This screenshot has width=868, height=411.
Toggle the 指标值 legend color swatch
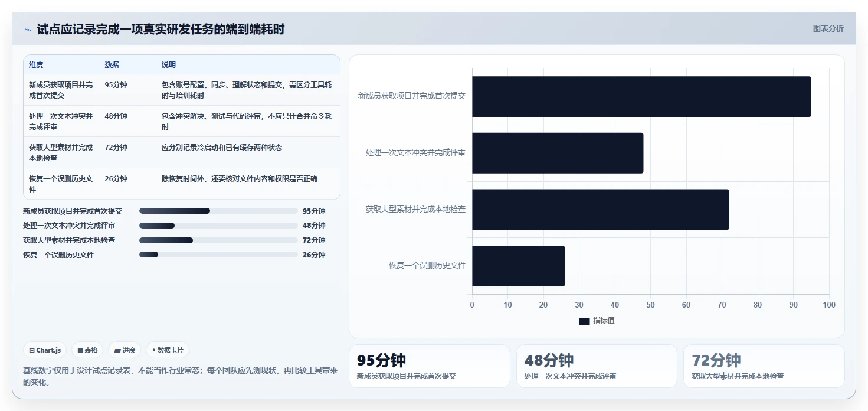pyautogui.click(x=584, y=321)
